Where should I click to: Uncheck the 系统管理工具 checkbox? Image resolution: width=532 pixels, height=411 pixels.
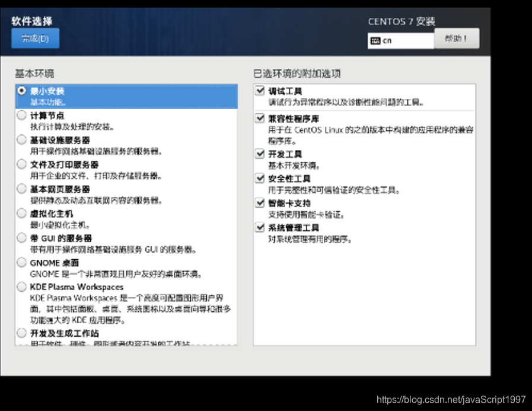click(260, 227)
